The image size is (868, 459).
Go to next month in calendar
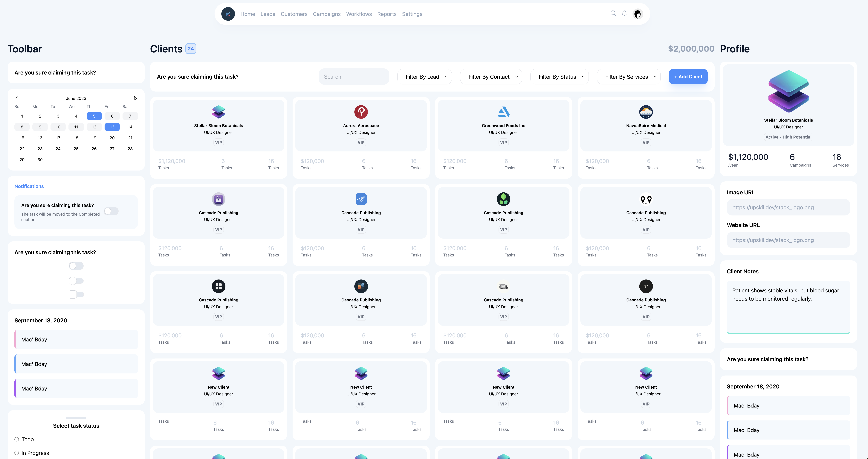[x=135, y=98]
